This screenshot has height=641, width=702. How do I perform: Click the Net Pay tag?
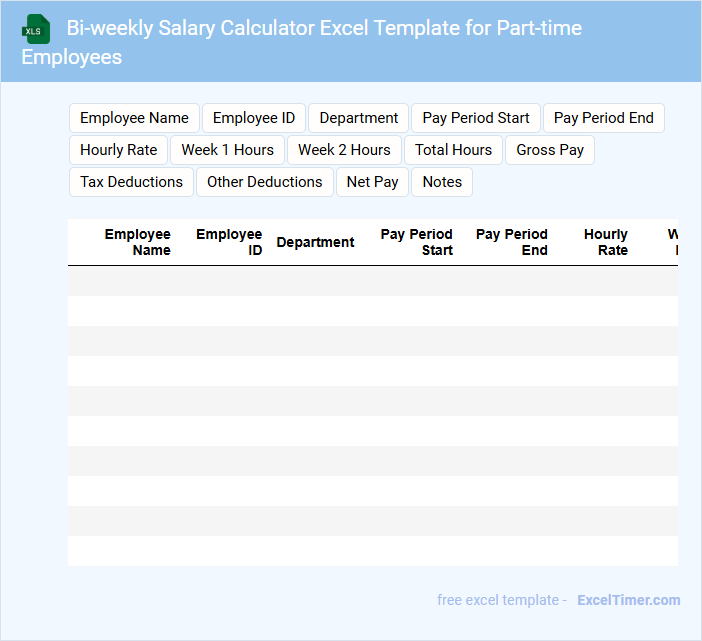coord(372,182)
